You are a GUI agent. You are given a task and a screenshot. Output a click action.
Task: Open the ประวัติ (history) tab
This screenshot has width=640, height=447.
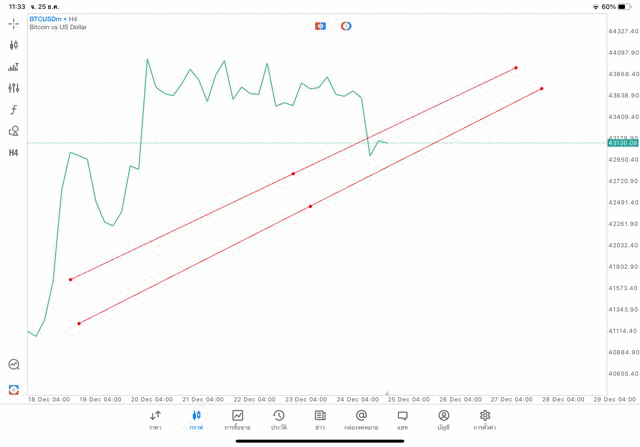point(279,420)
